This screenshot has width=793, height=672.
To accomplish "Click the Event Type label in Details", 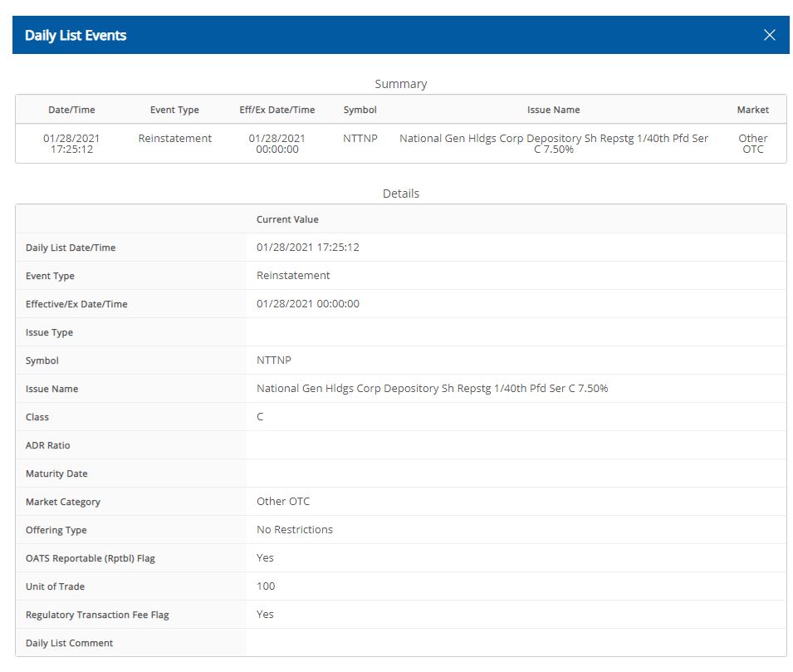I will pos(50,277).
